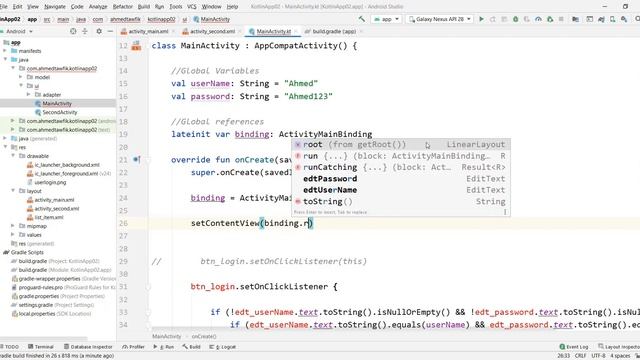This screenshot has height=360, width=640.
Task: Collapse the drawable folder
Action: click(x=13, y=156)
